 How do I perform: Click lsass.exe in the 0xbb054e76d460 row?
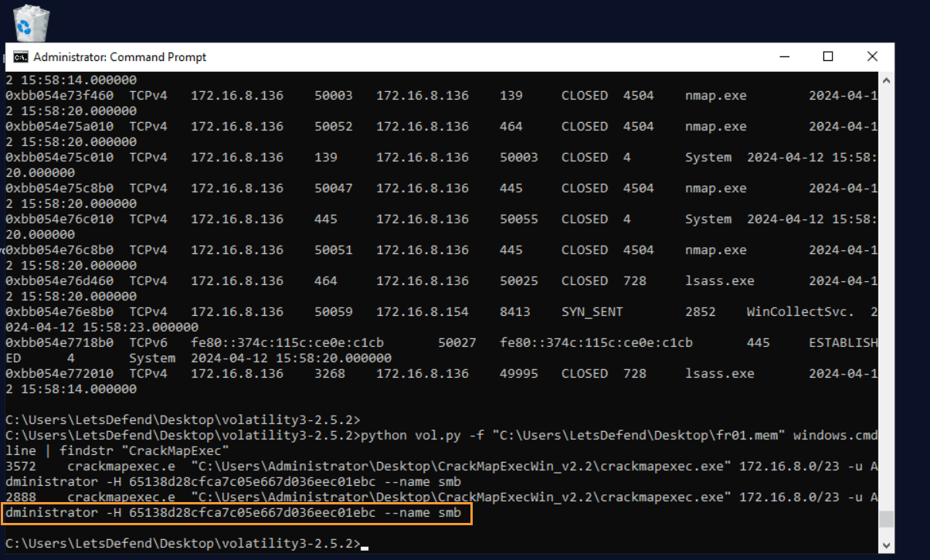click(720, 281)
